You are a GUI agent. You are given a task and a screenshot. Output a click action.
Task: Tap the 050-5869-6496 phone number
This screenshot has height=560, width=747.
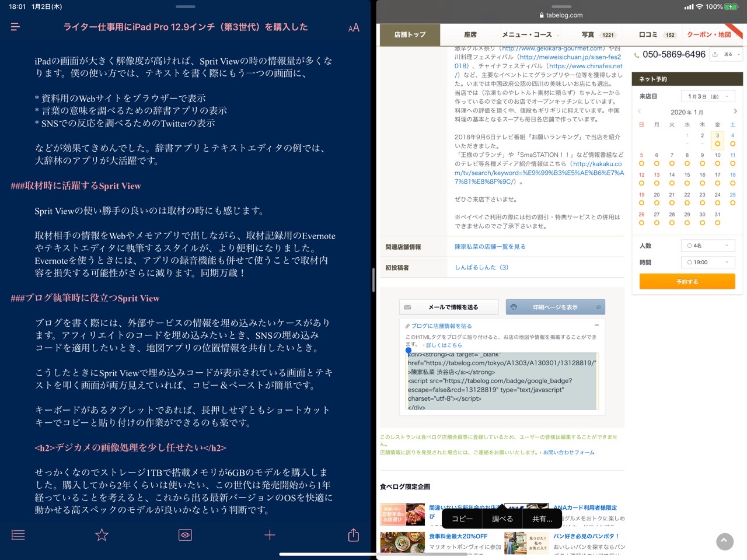(x=674, y=54)
